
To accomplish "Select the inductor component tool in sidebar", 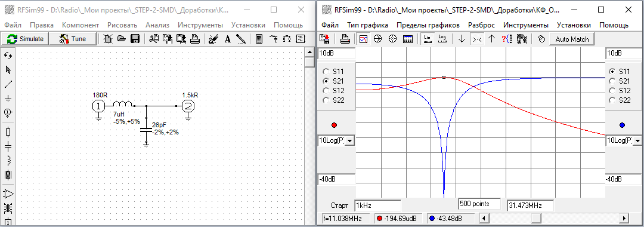I will pyautogui.click(x=8, y=160).
